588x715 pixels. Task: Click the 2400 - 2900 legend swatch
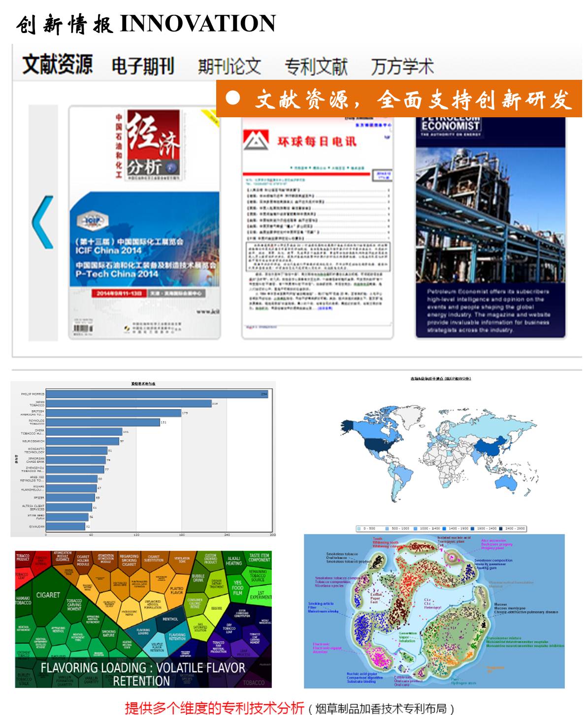point(500,529)
